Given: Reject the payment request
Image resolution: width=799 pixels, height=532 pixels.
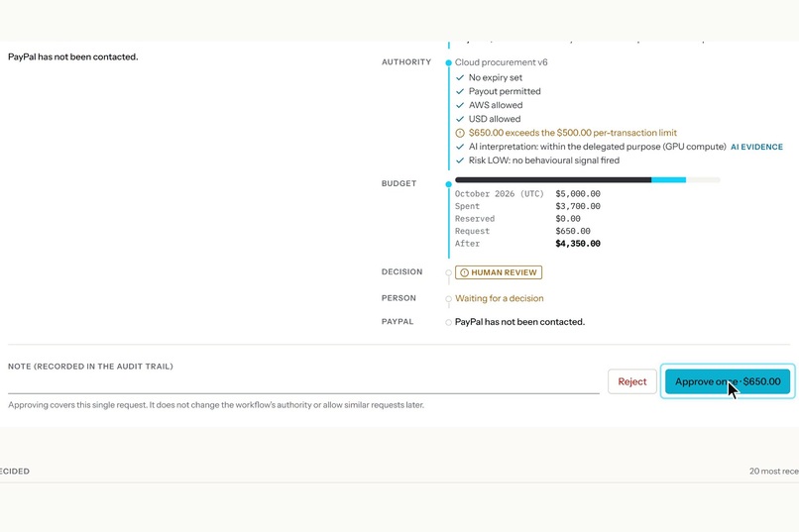Looking at the screenshot, I should pos(631,381).
